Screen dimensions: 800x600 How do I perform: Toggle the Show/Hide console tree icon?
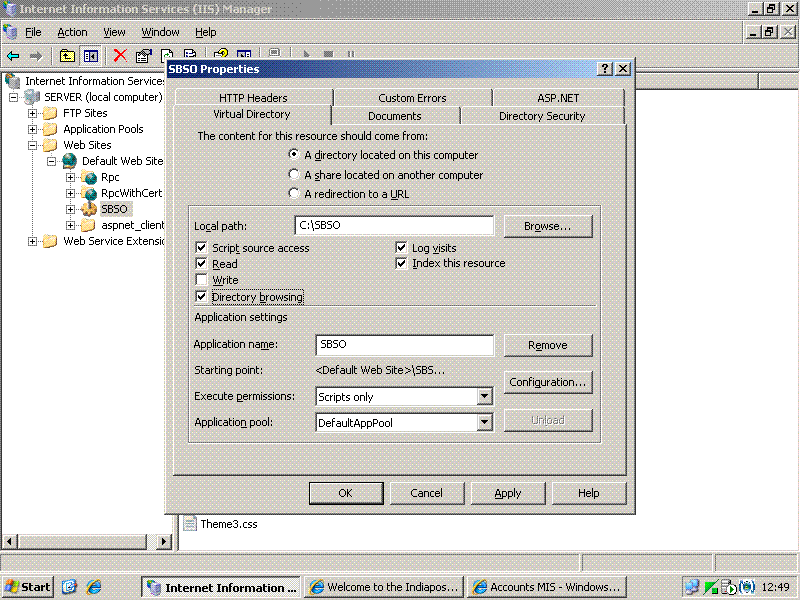[x=91, y=56]
